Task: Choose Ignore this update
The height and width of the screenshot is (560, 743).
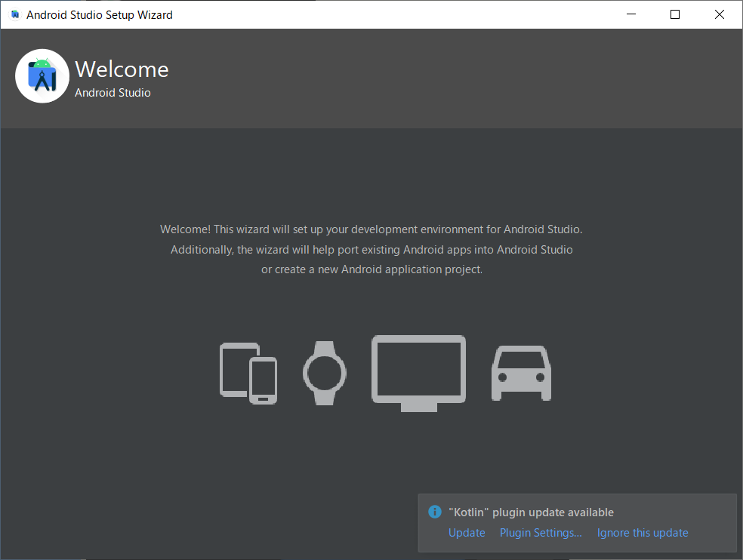Action: (643, 533)
